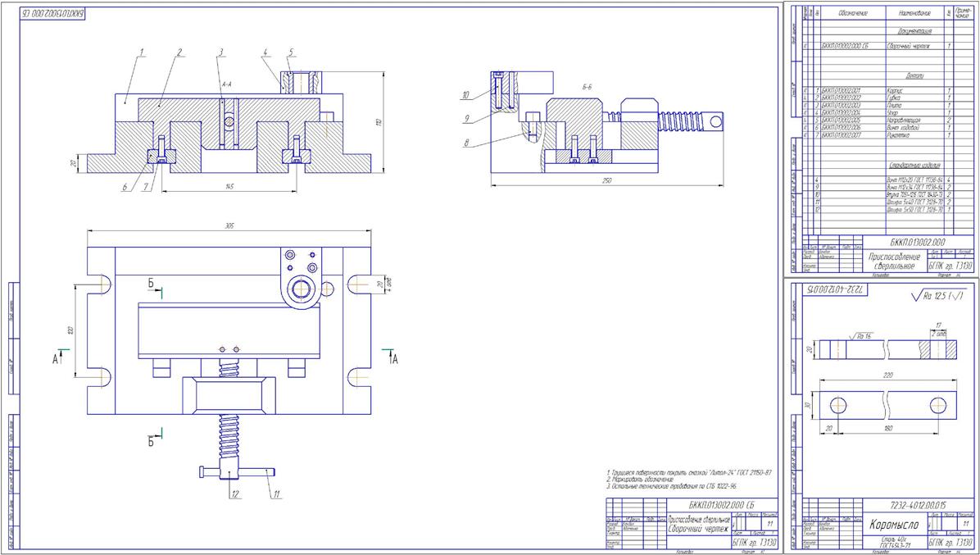Click the A-A section view label

point(228,83)
